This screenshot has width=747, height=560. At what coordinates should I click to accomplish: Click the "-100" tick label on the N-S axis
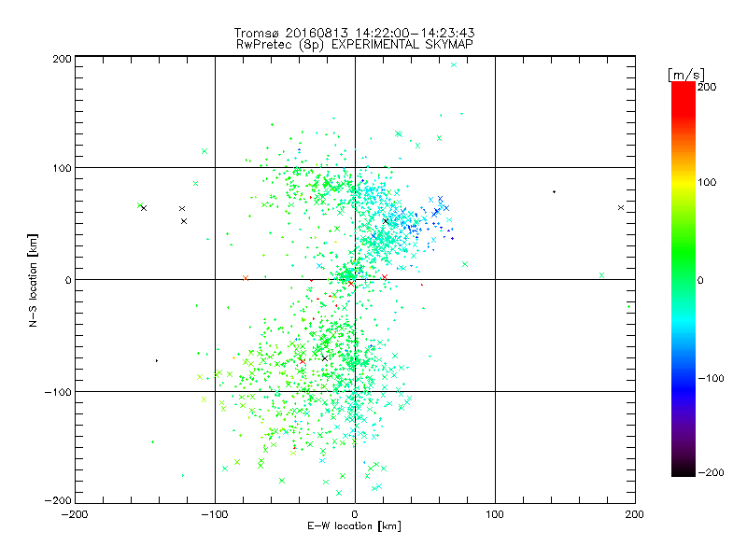click(x=58, y=392)
